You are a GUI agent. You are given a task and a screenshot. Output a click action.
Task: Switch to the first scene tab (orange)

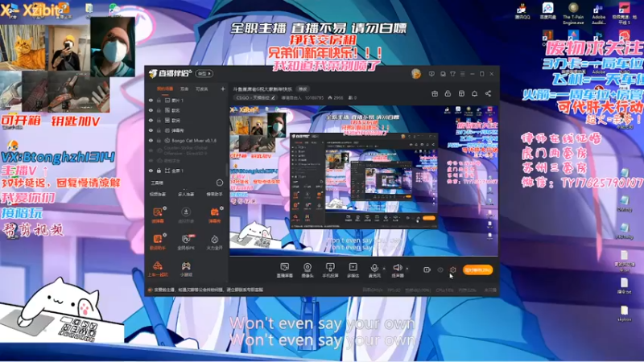(165, 88)
